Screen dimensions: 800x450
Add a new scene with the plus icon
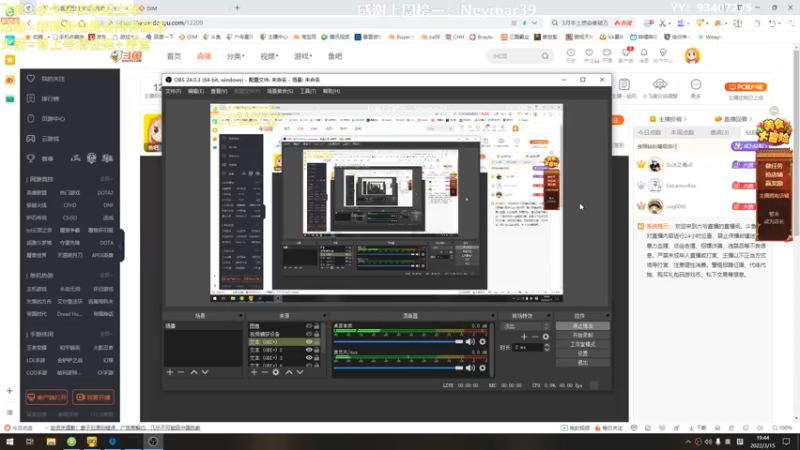[170, 372]
